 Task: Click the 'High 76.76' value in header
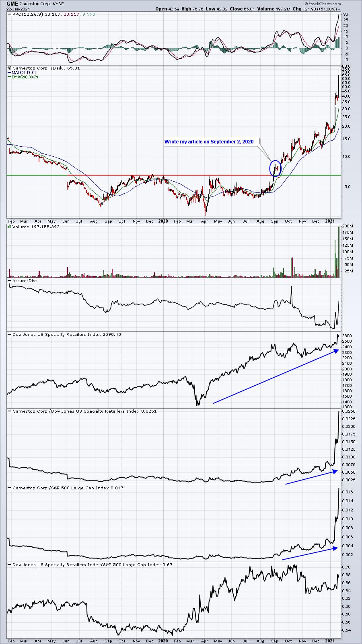(x=192, y=9)
